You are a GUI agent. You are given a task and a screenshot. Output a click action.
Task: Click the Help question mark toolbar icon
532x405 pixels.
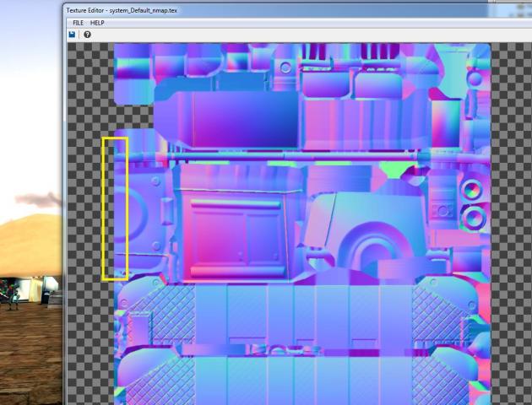tap(87, 35)
